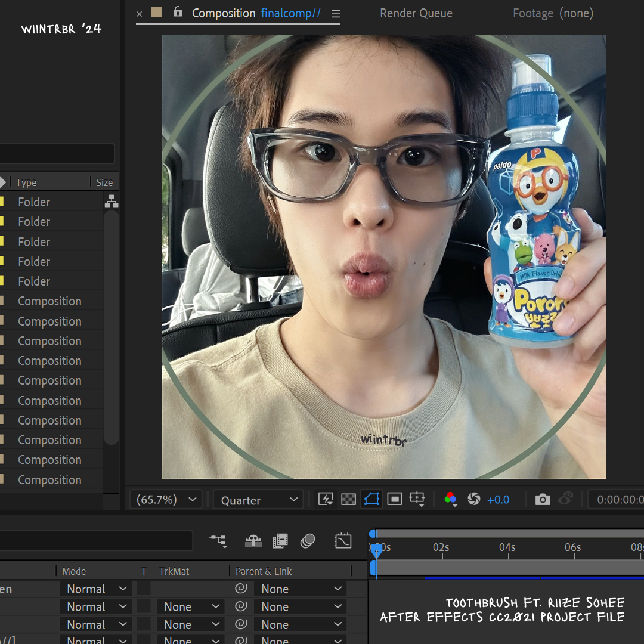Toggle Frame Blending for the timeline

point(280,540)
